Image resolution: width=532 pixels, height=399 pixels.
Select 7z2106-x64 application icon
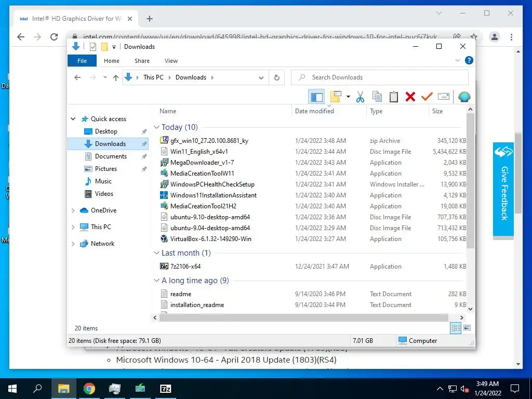(164, 267)
